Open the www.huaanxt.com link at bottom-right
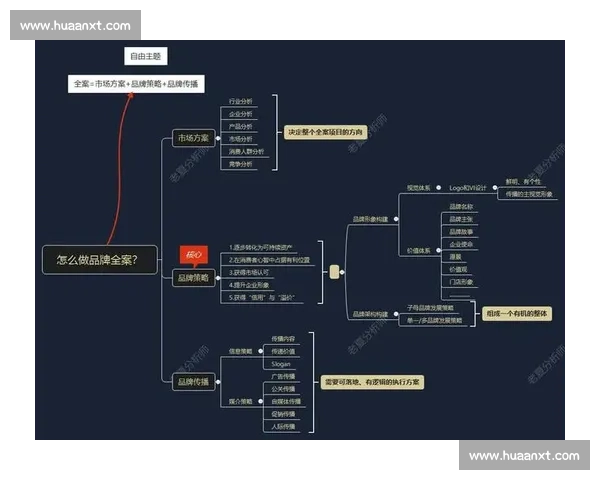The image size is (600, 480). [x=523, y=455]
